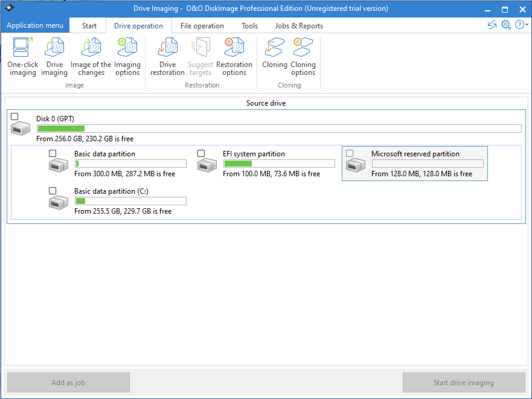Click the 300.0 MB Basic data partition usage bar

(130, 164)
